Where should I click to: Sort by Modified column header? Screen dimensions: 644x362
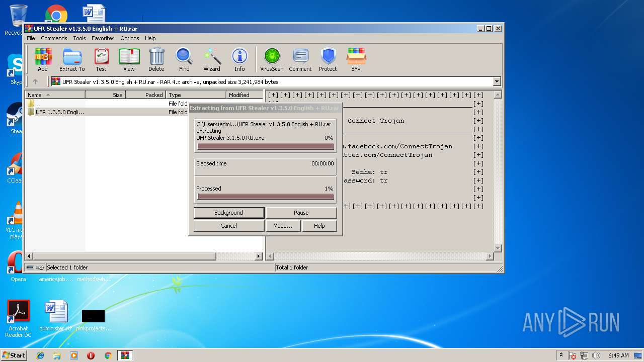pyautogui.click(x=245, y=95)
